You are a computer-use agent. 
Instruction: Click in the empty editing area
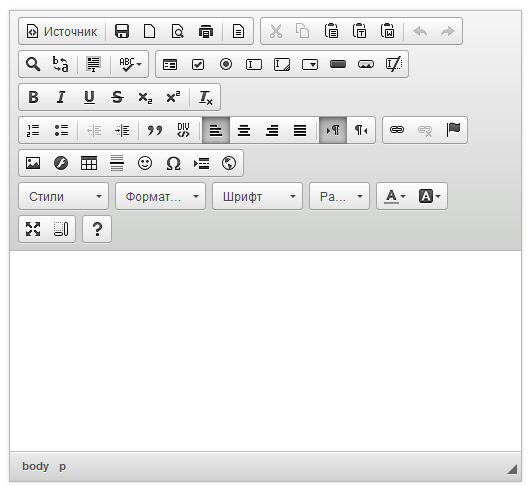[x=265, y=351]
